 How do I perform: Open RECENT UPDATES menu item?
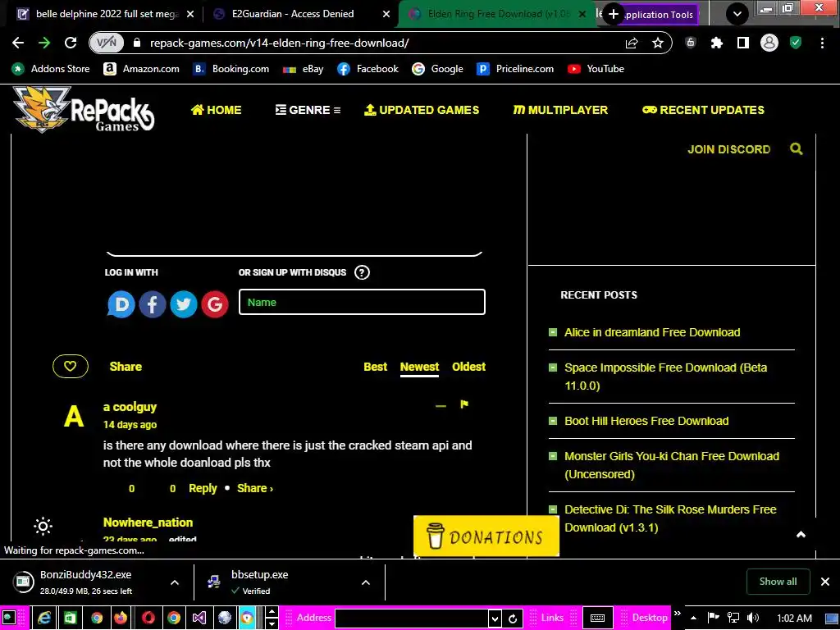point(703,110)
